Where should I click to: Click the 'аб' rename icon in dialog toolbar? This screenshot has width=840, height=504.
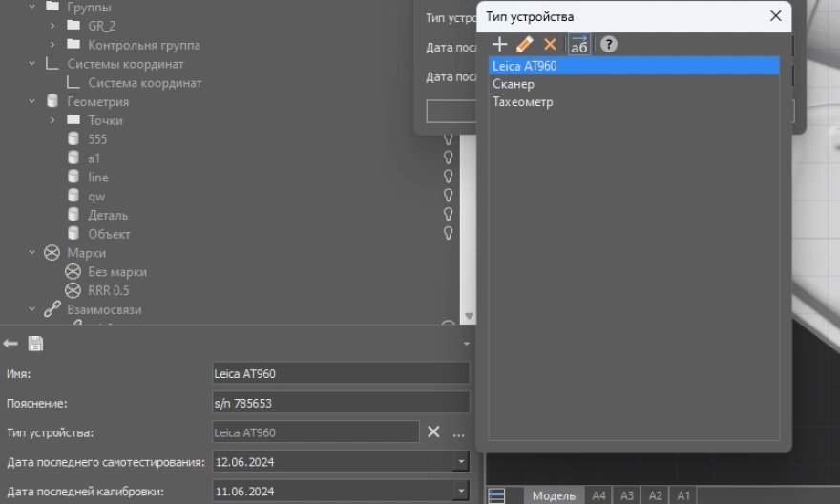(578, 45)
